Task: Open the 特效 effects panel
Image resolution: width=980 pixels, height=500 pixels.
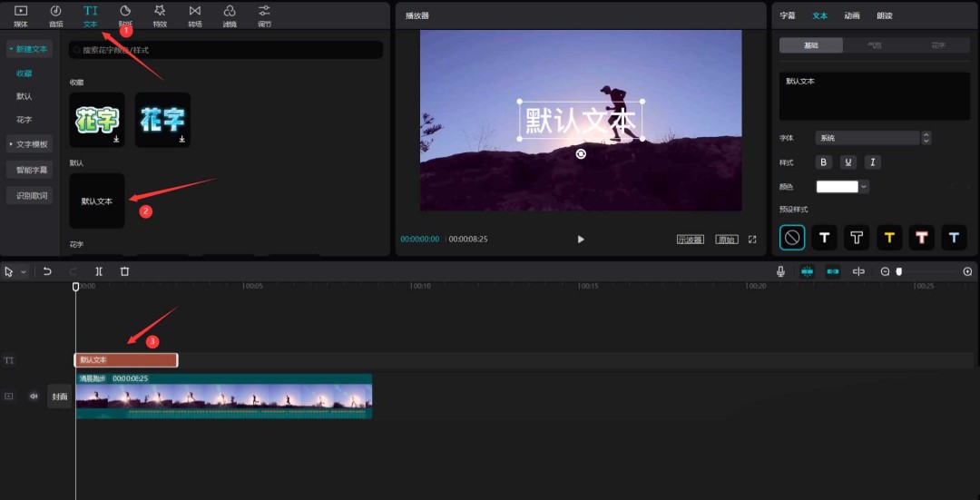Action: pyautogui.click(x=160, y=15)
